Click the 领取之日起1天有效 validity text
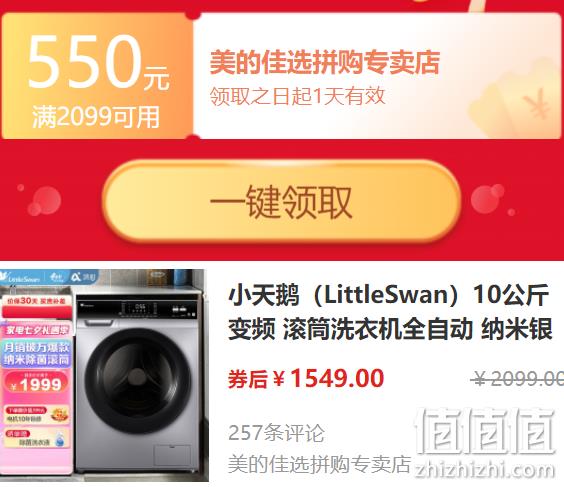The width and height of the screenshot is (564, 487). (297, 96)
